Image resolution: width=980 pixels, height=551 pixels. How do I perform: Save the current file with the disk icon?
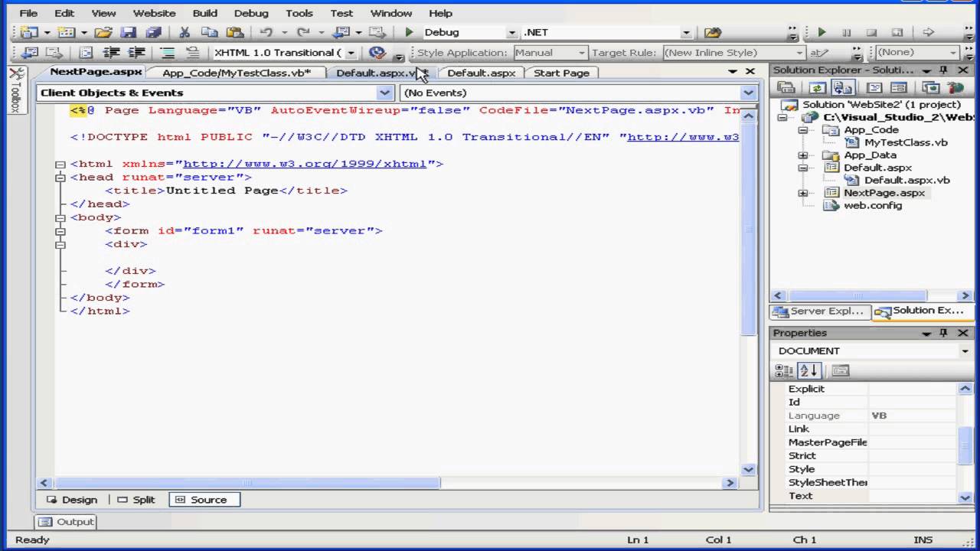click(x=129, y=32)
